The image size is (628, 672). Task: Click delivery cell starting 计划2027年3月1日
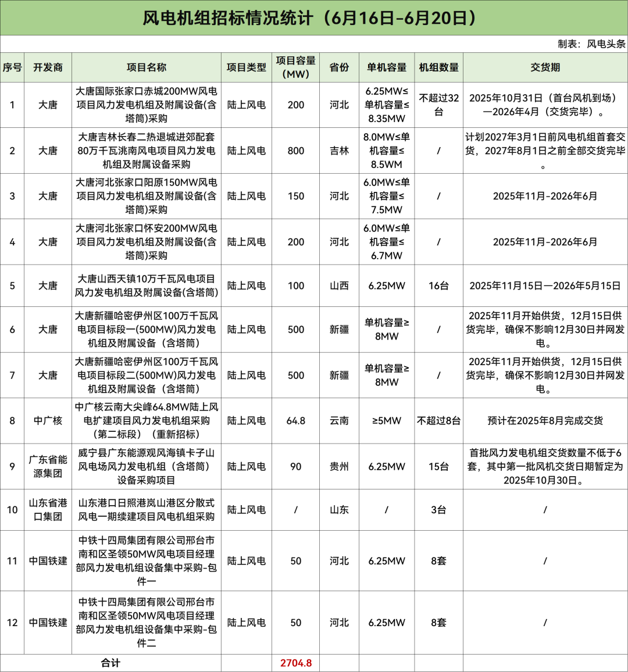click(x=545, y=151)
